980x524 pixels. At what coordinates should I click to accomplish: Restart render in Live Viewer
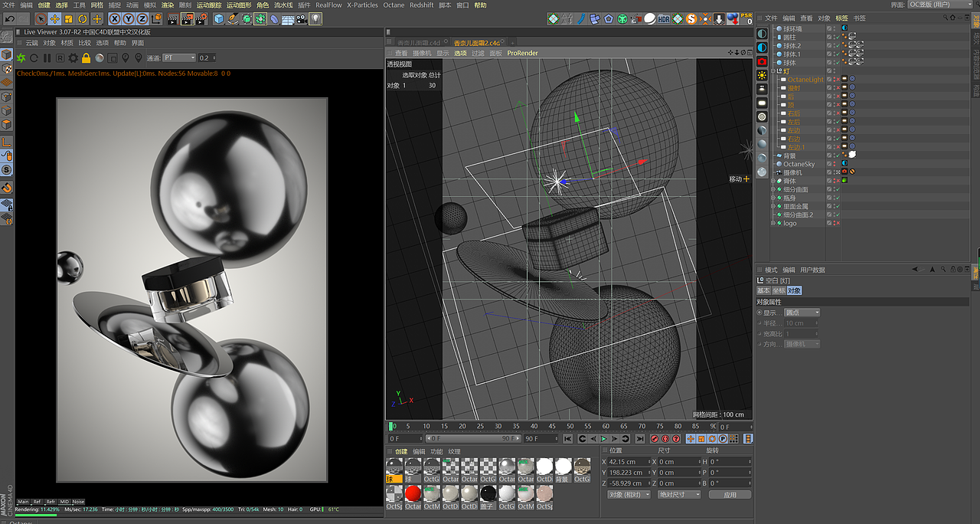(34, 57)
